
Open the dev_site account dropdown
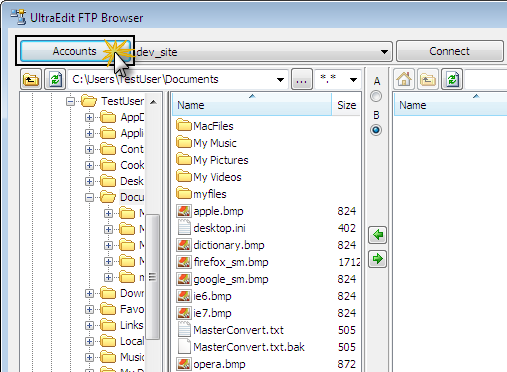click(x=384, y=52)
